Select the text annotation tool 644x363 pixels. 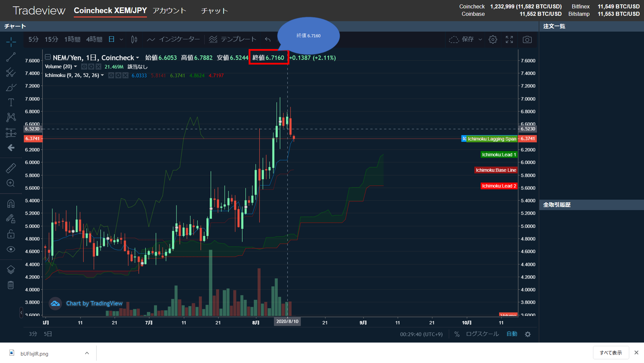[x=11, y=102]
